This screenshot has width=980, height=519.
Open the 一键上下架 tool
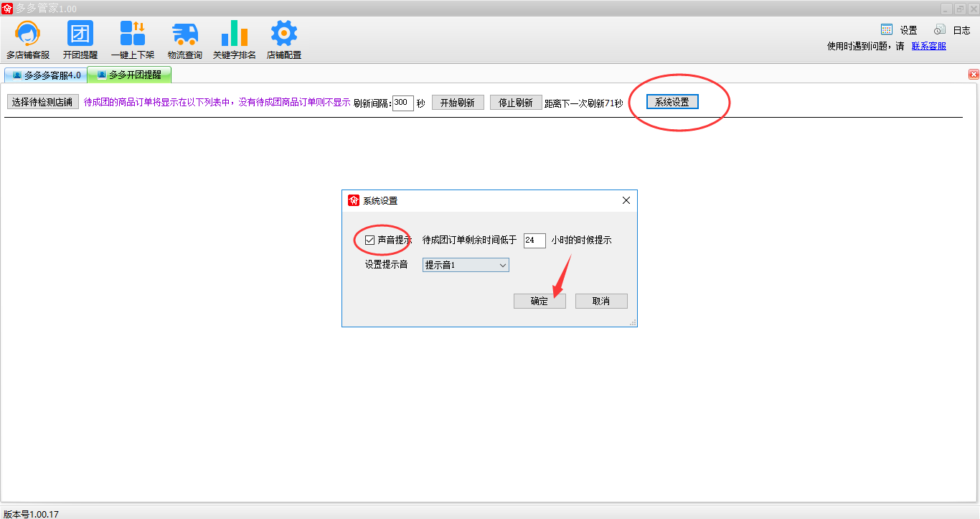[x=133, y=40]
